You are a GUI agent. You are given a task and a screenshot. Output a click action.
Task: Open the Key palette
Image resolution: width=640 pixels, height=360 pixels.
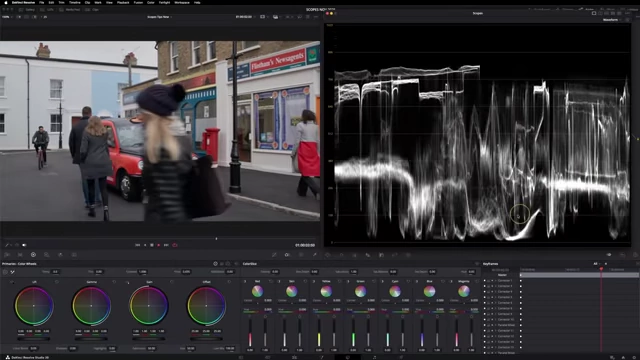tap(381, 255)
